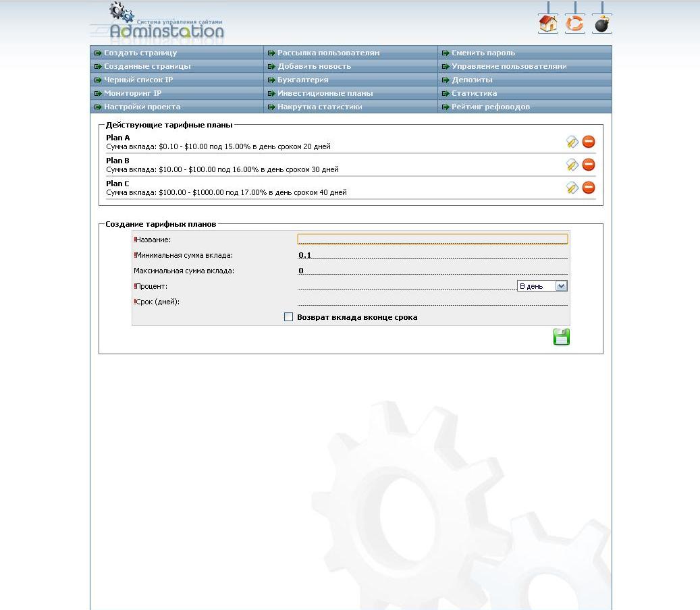Screen dimensions: 700x610
Task: Select the 'Plan C' title text
Action: point(118,184)
